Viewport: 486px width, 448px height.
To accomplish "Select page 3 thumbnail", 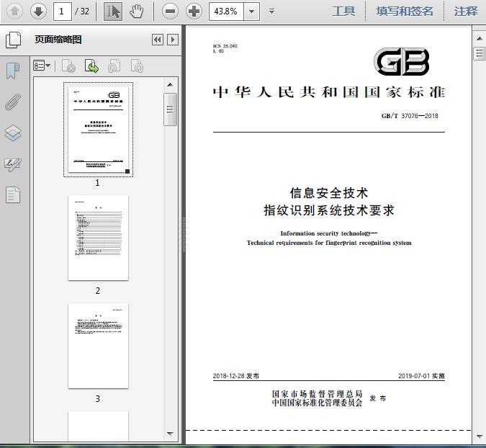I will click(x=98, y=346).
